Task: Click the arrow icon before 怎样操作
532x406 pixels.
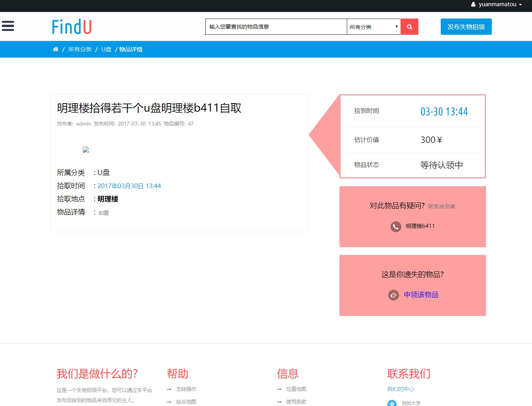Action: [x=169, y=389]
